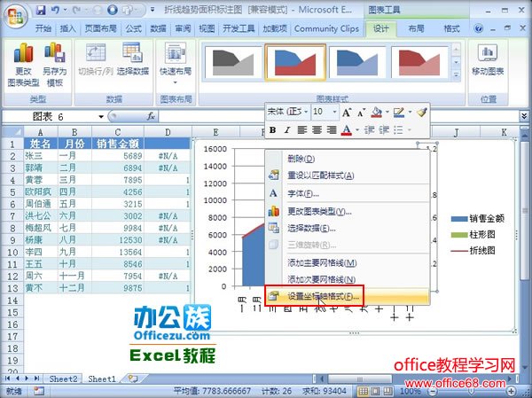
Task: Switch to 格式 chart tools tab
Action: coord(451,29)
